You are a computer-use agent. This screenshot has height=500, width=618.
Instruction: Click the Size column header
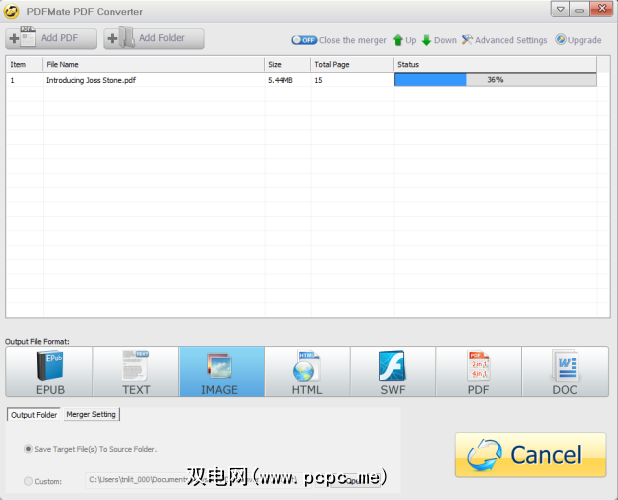point(287,65)
